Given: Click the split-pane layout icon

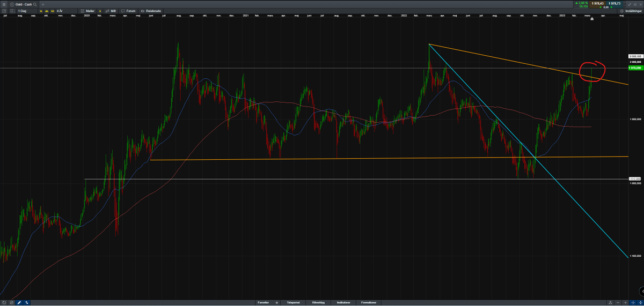Looking at the screenshot, I should click(x=12, y=11).
